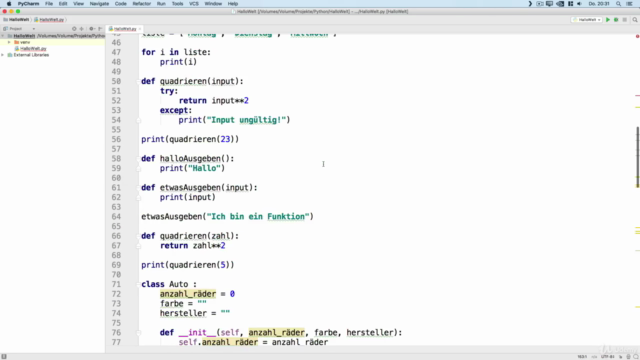Viewport: 640px width, 360px height.
Task: Click HalloWelt.py in the breadcrumb bar
Action: point(49,20)
